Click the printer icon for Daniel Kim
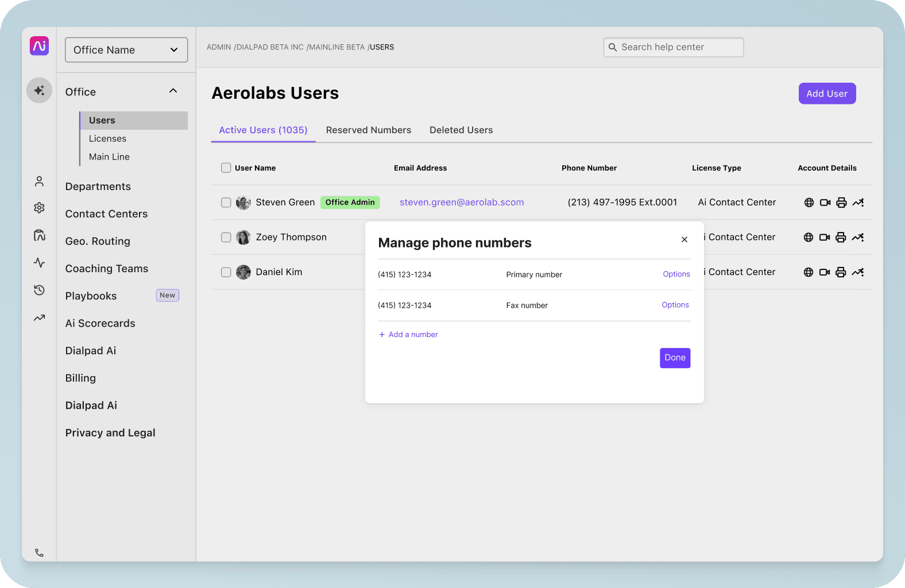This screenshot has width=905, height=588. tap(841, 272)
